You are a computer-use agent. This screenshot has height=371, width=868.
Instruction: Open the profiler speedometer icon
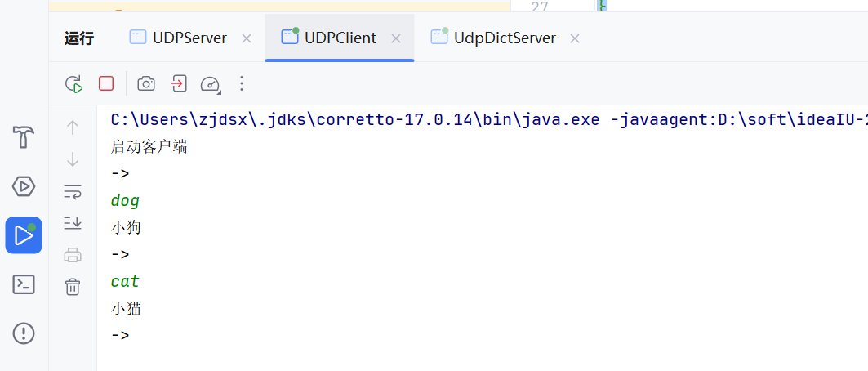[x=211, y=83]
